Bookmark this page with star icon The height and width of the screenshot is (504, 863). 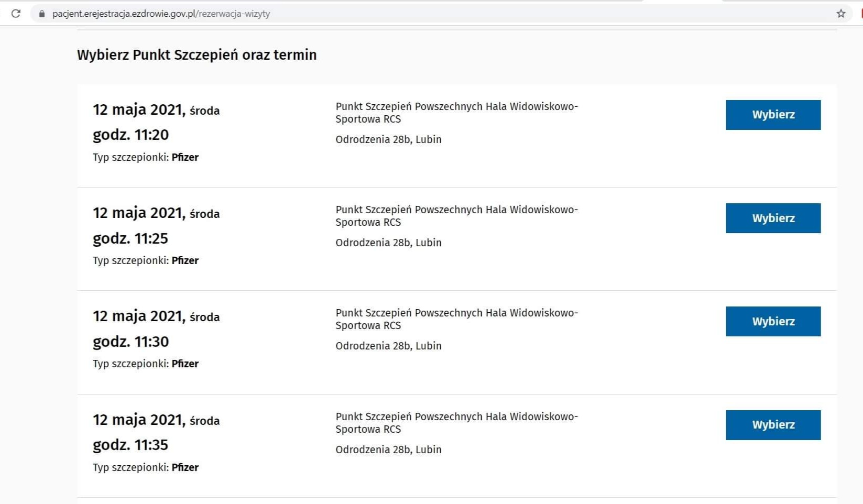(840, 14)
